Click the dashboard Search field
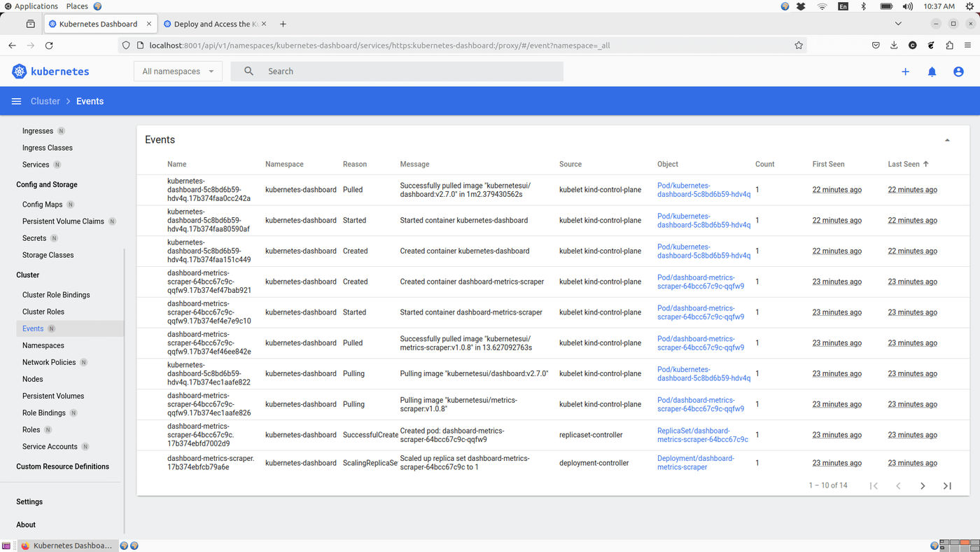This screenshot has width=980, height=552. (x=397, y=71)
